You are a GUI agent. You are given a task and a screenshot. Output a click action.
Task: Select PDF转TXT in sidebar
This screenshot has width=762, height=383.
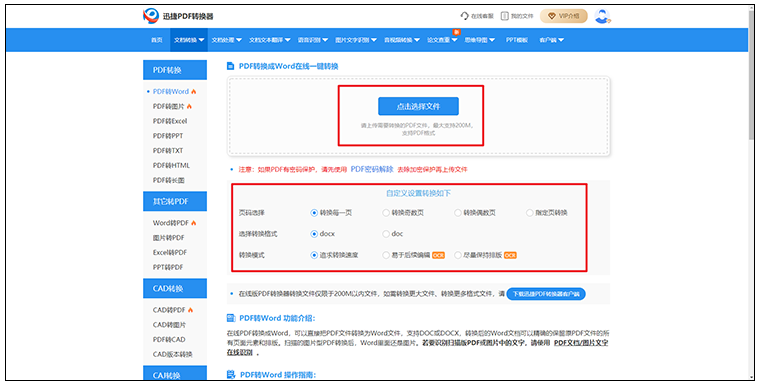pyautogui.click(x=168, y=151)
